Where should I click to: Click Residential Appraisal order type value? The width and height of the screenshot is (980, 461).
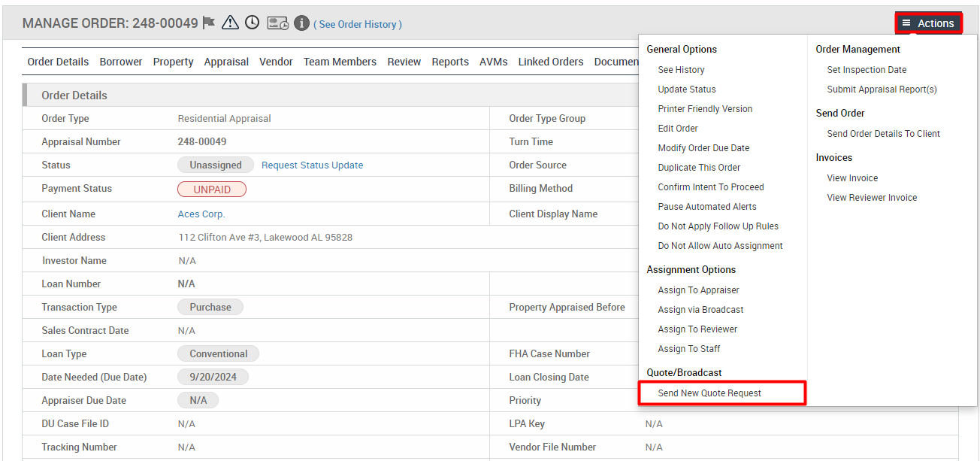224,119
